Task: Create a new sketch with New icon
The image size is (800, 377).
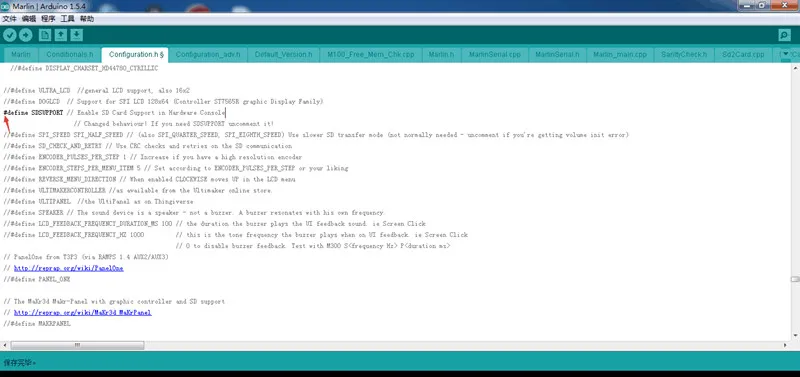Action: coord(45,35)
